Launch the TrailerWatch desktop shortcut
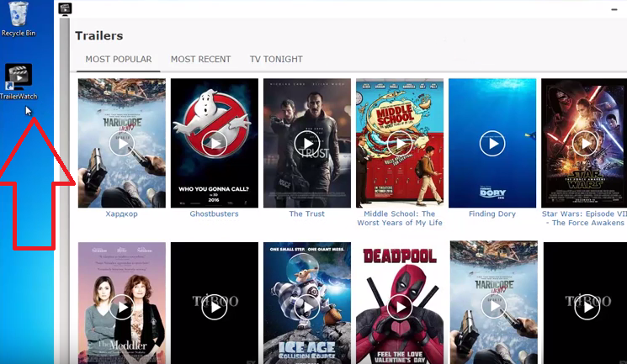Viewport: 627px width, 364px height. tap(19, 78)
